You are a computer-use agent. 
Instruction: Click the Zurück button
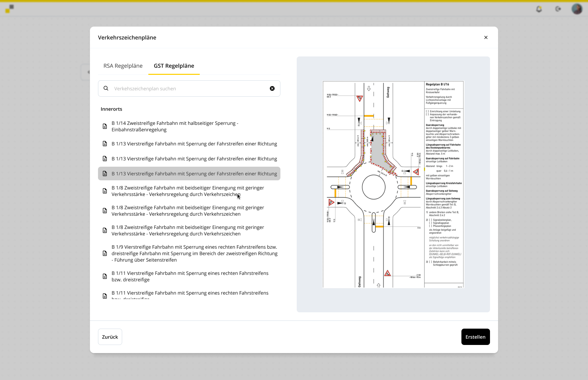110,337
